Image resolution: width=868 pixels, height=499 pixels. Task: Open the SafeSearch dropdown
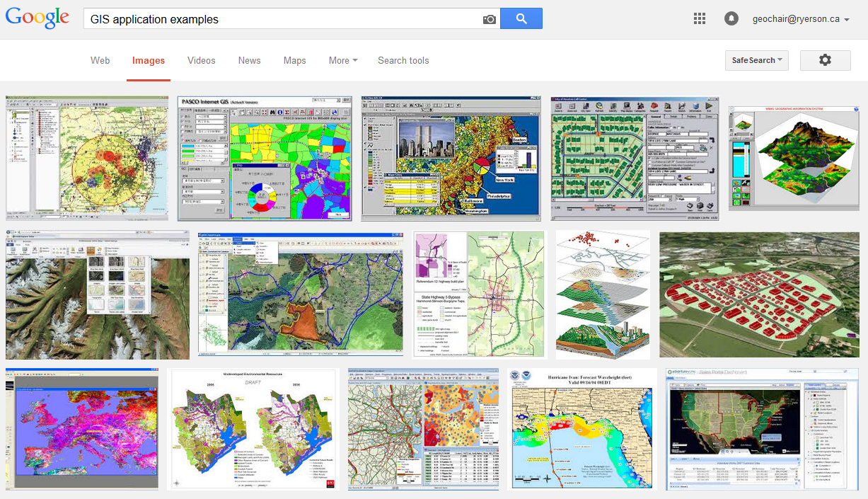(756, 60)
